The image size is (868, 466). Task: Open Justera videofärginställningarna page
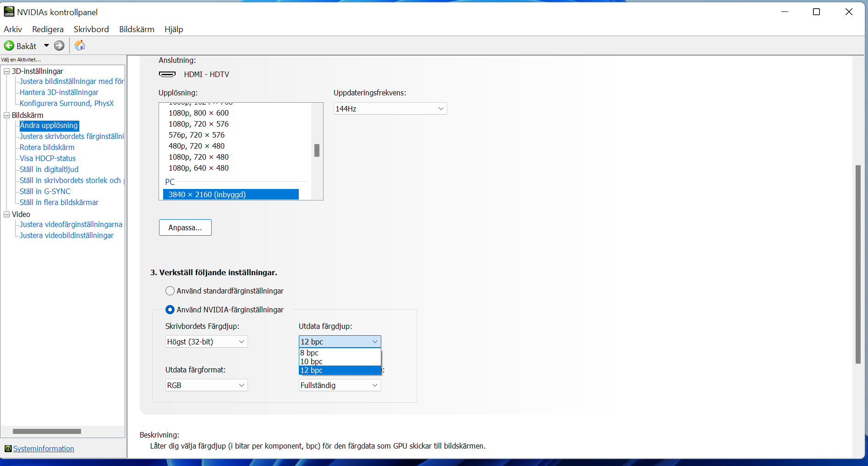click(x=71, y=224)
